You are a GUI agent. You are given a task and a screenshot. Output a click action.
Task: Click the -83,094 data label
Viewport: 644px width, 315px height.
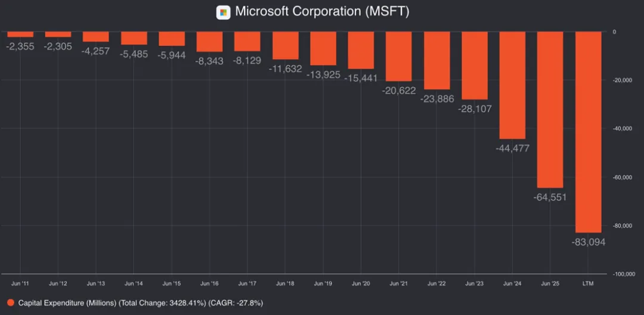tap(588, 242)
